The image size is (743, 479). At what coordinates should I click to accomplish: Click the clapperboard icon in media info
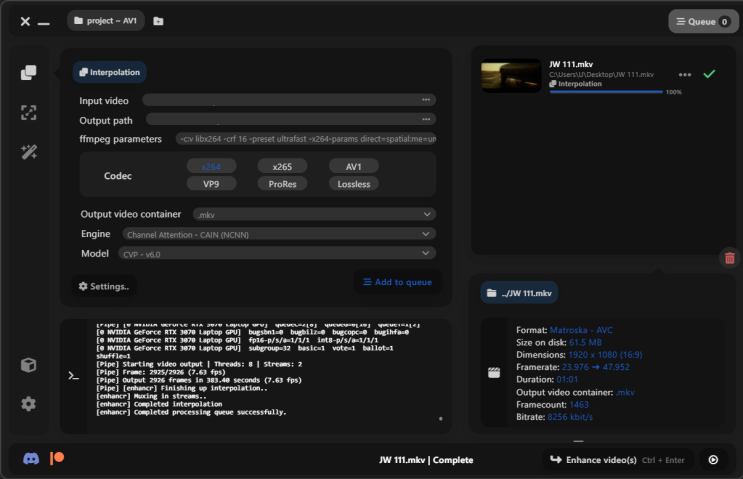pyautogui.click(x=494, y=372)
